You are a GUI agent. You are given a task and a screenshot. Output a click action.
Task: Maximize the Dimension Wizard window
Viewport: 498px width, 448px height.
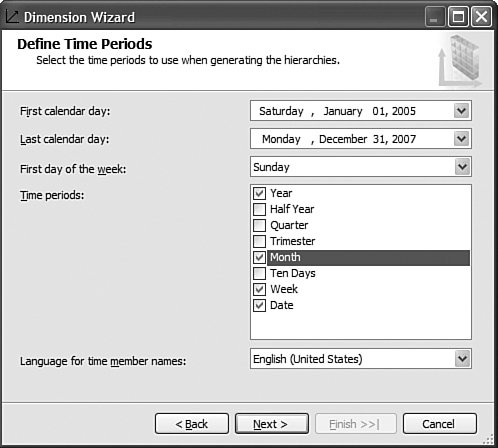(x=458, y=16)
